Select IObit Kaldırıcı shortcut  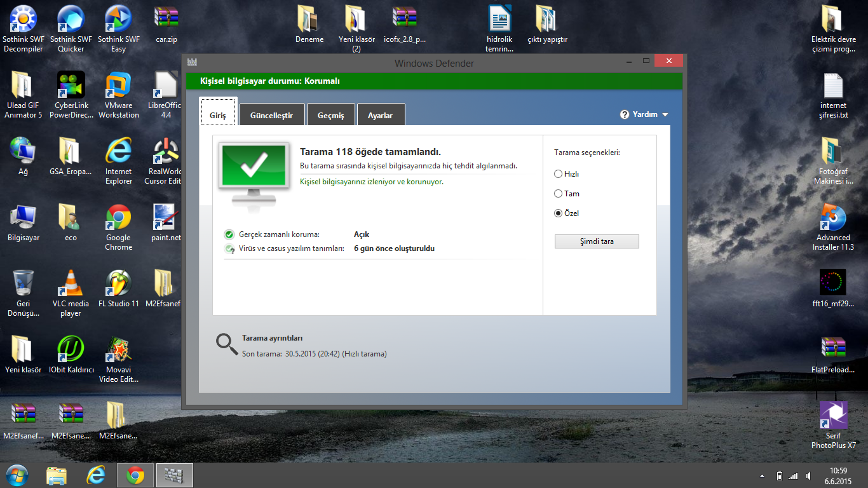click(x=71, y=355)
